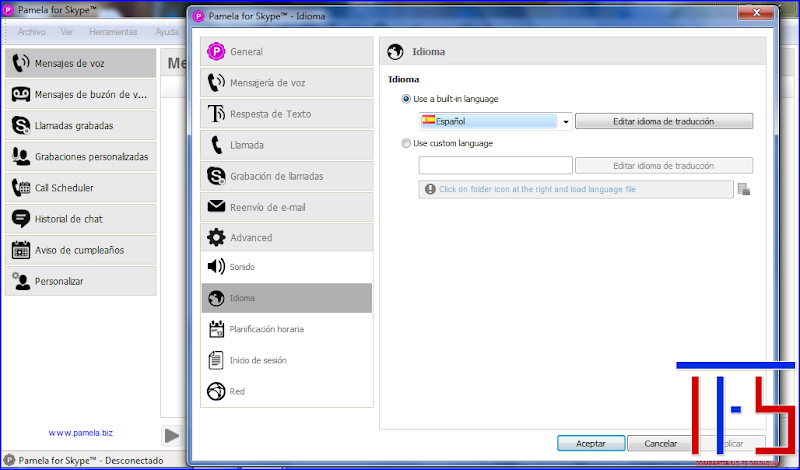The width and height of the screenshot is (800, 470).
Task: Click the info icon in language hint
Action: pyautogui.click(x=430, y=189)
